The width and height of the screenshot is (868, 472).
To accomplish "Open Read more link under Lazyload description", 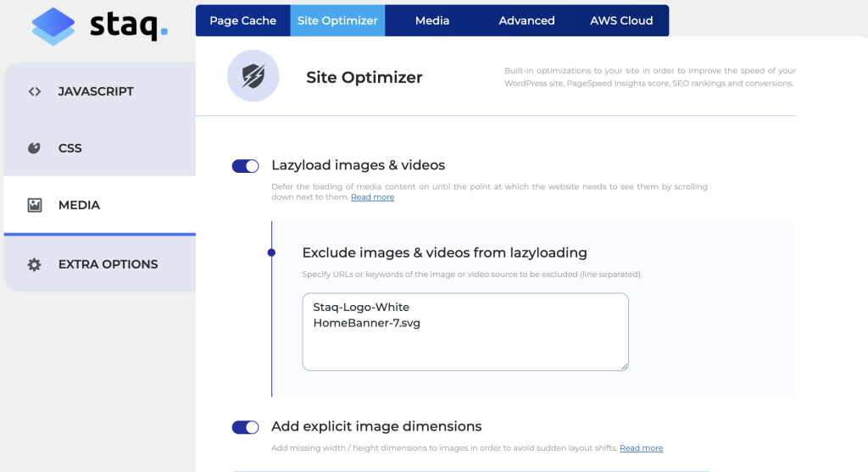I will click(372, 197).
